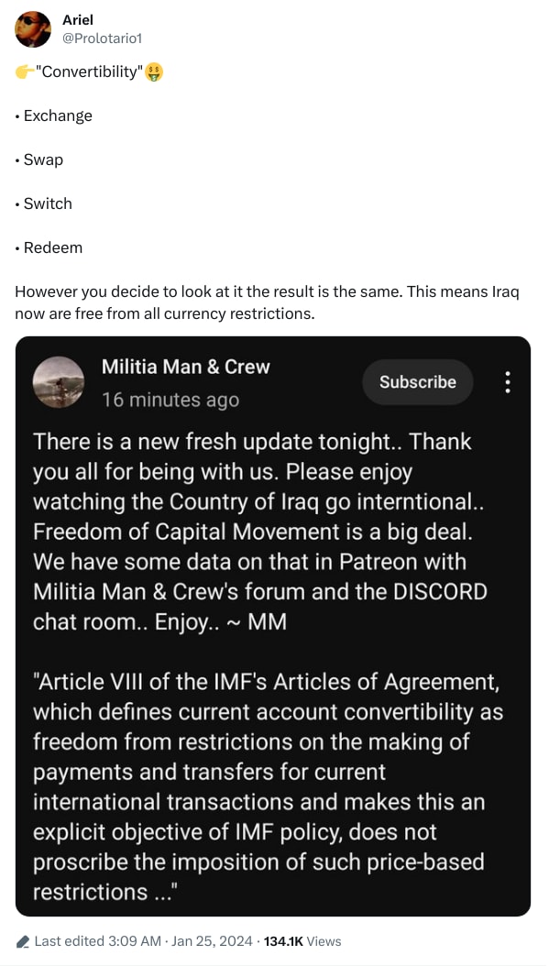Tap the kebab overflow icon in the video card

click(508, 382)
